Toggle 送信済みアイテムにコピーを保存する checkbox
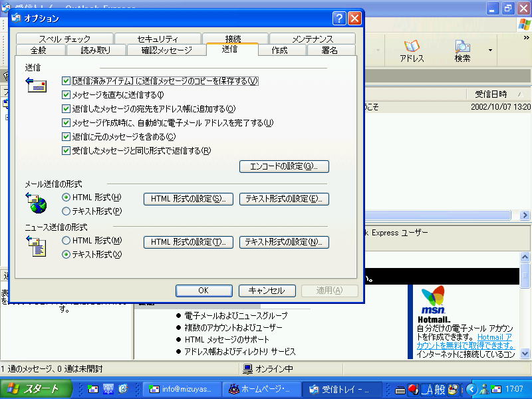Viewport: 532px width, 399px height. (x=66, y=80)
